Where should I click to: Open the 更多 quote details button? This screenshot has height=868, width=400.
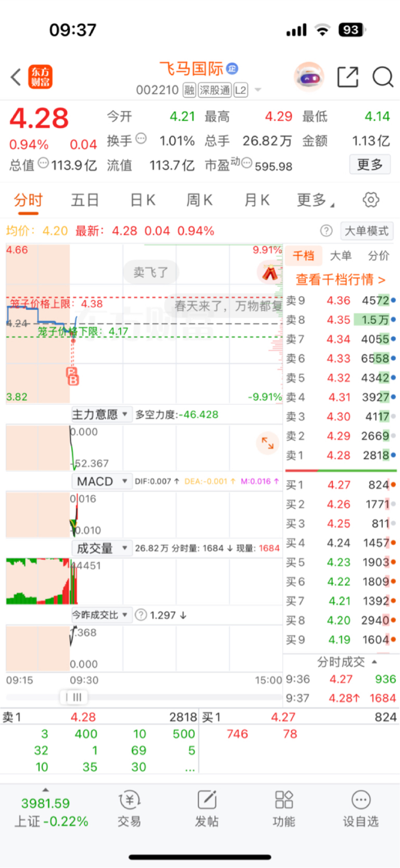370,165
